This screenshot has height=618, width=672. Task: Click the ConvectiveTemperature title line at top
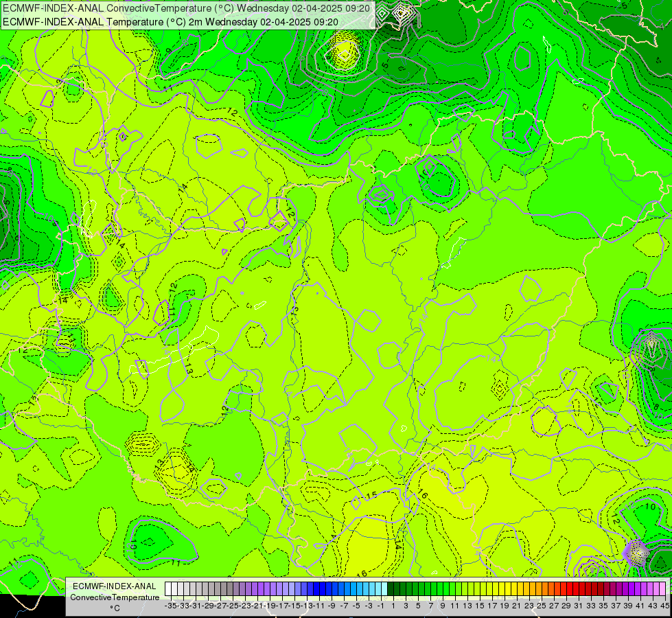[x=188, y=8]
